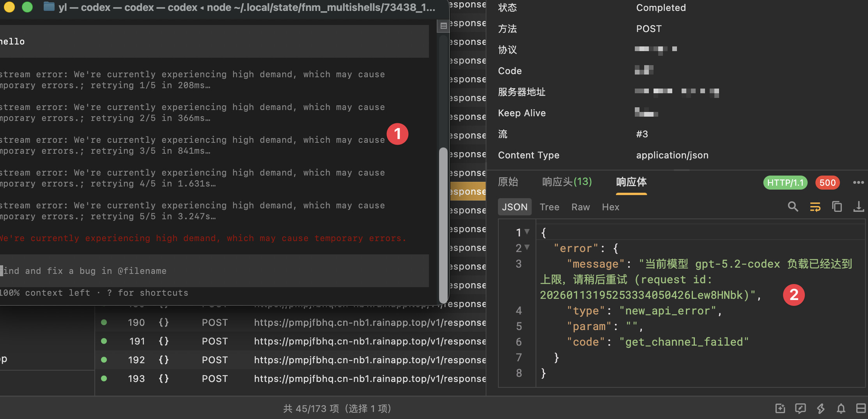Select the Raw view mode

(581, 207)
